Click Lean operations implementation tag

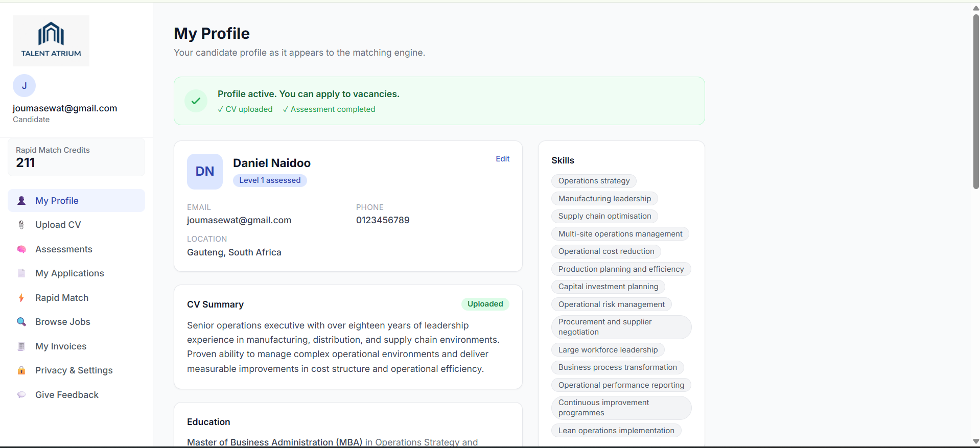coord(616,431)
